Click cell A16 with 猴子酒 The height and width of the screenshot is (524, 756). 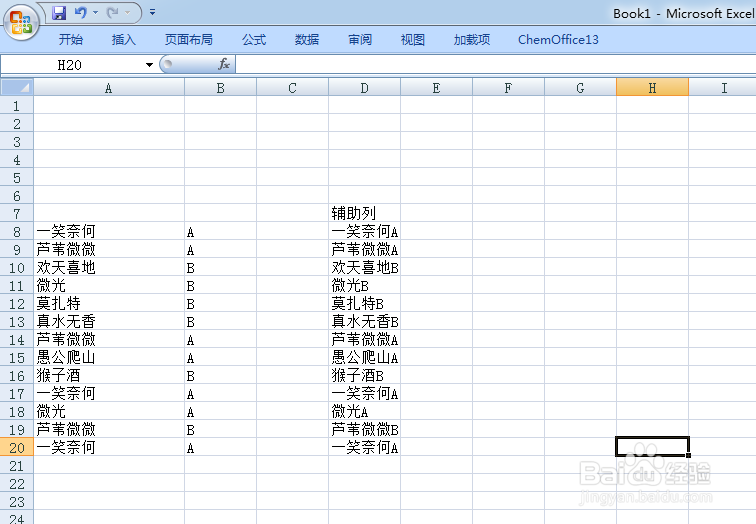click(x=109, y=376)
